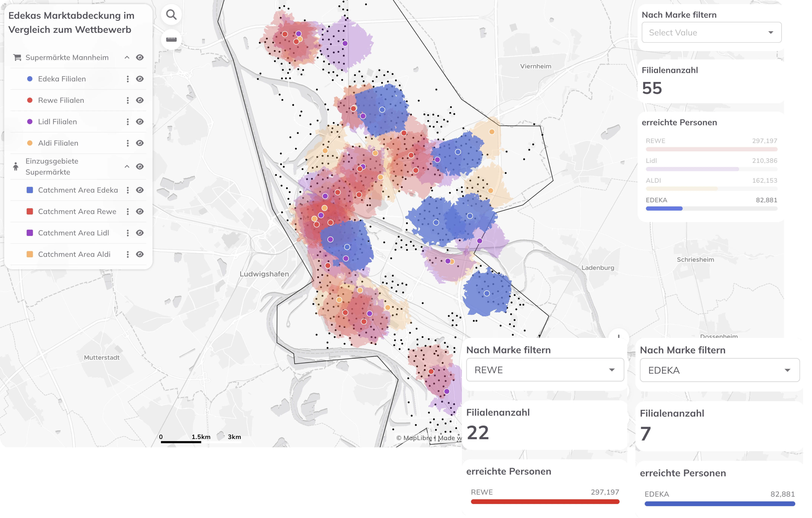812x518 pixels.
Task: Hide the Lidl Filialen layer
Action: (140, 121)
